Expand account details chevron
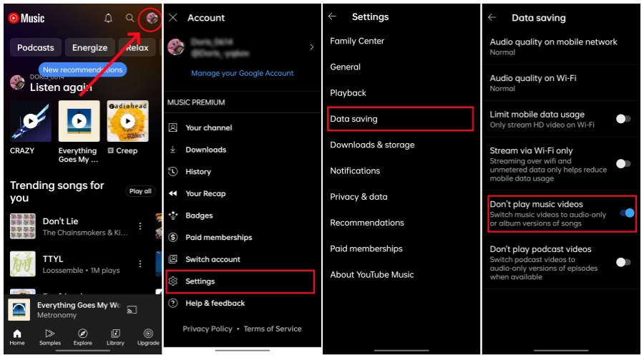This screenshot has height=358, width=644. click(x=312, y=47)
